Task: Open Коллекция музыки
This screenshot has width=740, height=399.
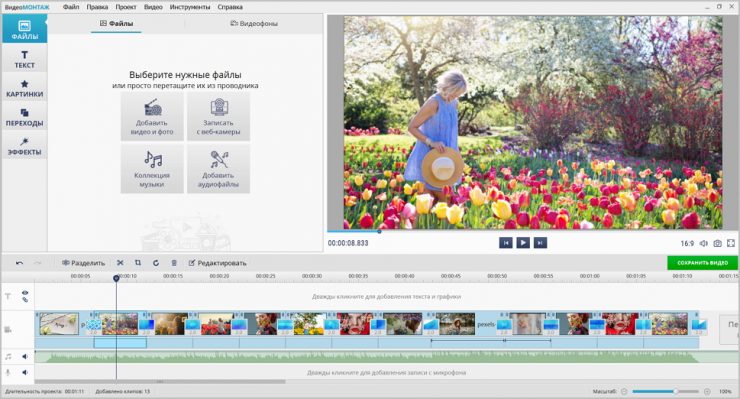Action: [x=152, y=169]
